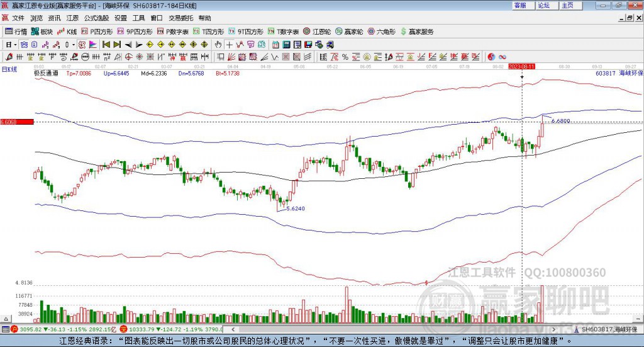The height and width of the screenshot is (347, 644).
Task: Click the Bt=5.1738 value
Action: click(228, 73)
